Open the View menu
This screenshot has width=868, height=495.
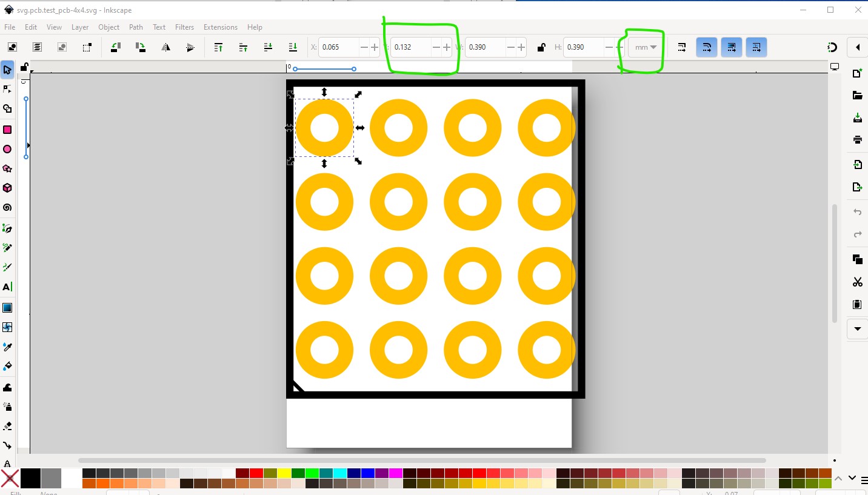pos(54,27)
